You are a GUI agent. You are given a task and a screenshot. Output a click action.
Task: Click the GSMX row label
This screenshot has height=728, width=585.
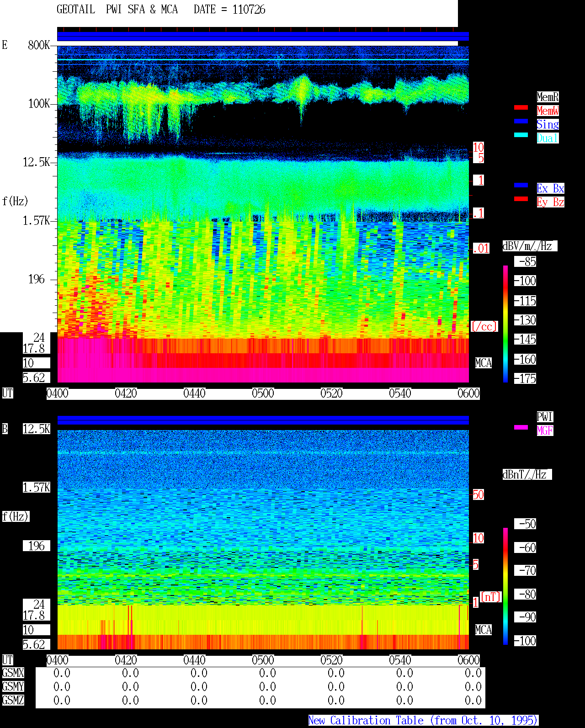(x=13, y=673)
